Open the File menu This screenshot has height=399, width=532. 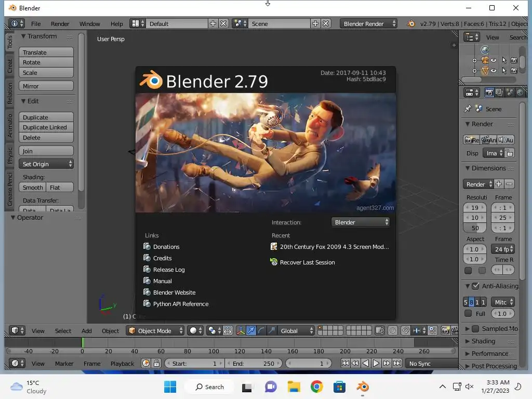coord(36,24)
